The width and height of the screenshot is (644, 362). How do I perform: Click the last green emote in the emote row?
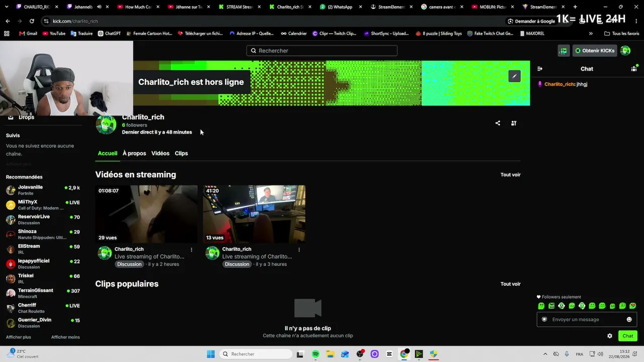[x=633, y=306]
